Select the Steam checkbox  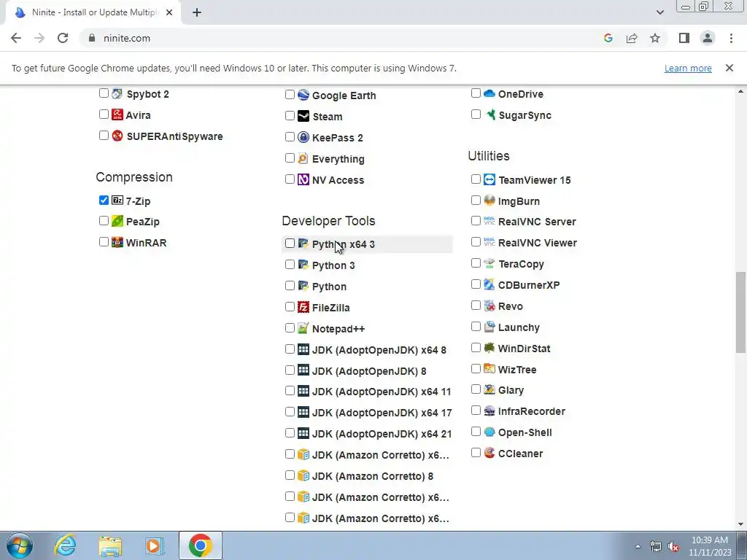tap(290, 115)
